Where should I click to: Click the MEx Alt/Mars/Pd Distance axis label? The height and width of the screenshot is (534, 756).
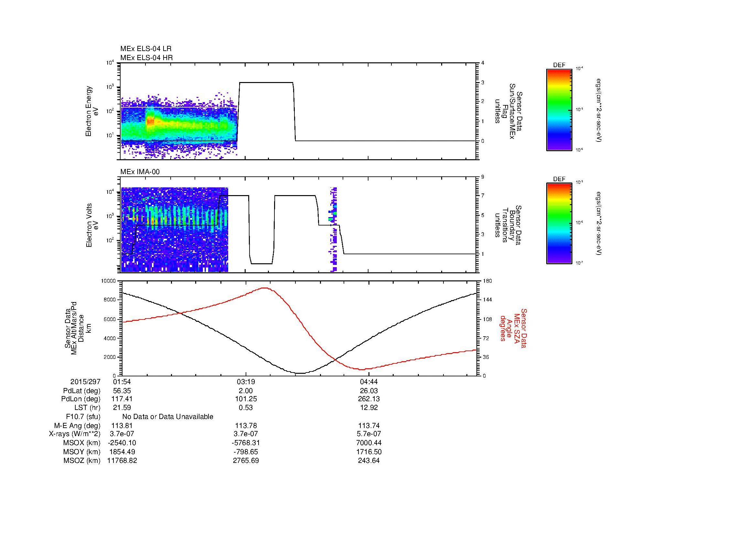[x=78, y=328]
